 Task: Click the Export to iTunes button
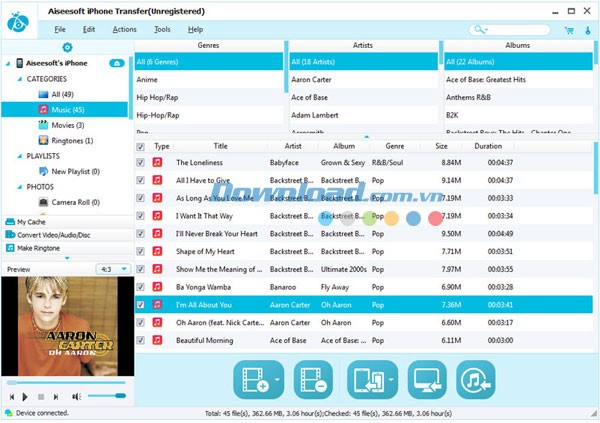[x=476, y=380]
